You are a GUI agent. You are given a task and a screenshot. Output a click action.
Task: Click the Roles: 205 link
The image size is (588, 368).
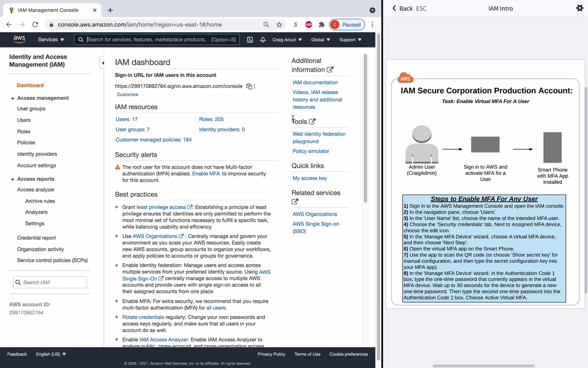pos(211,119)
